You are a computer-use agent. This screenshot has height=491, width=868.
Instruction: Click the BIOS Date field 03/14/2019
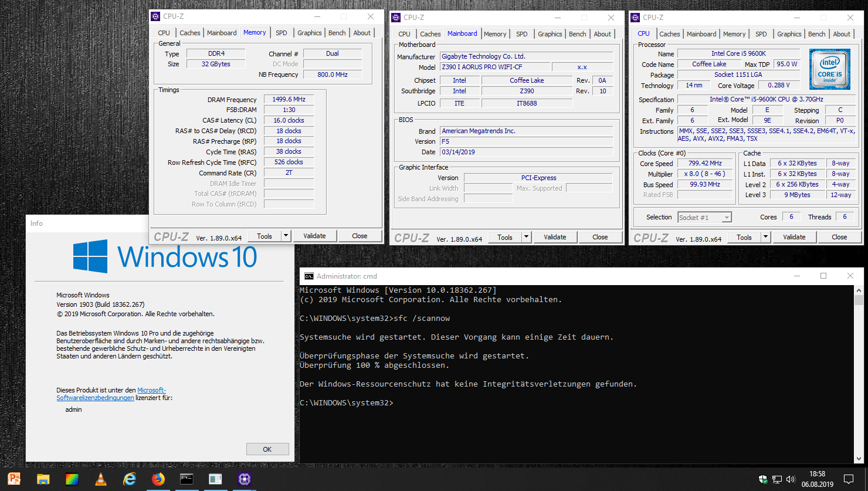(x=526, y=152)
